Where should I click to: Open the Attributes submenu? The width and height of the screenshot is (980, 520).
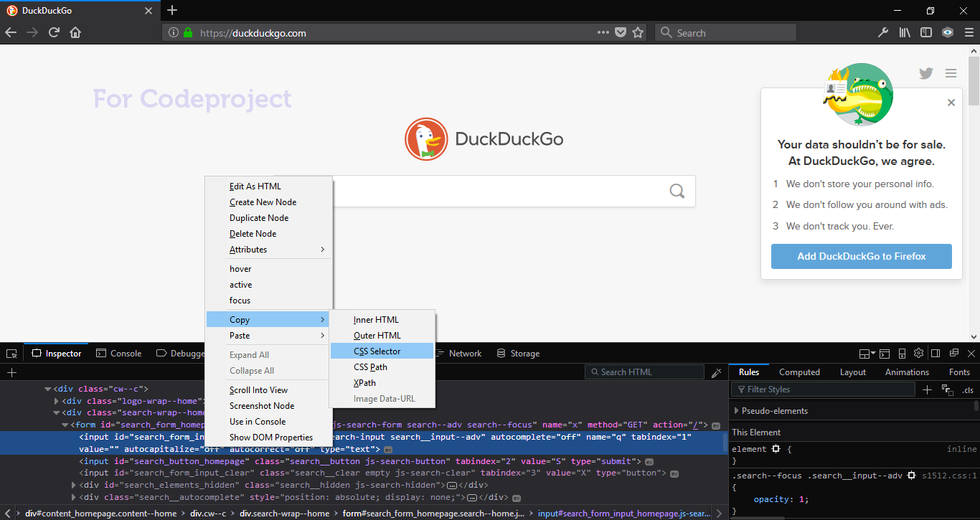[269, 250]
